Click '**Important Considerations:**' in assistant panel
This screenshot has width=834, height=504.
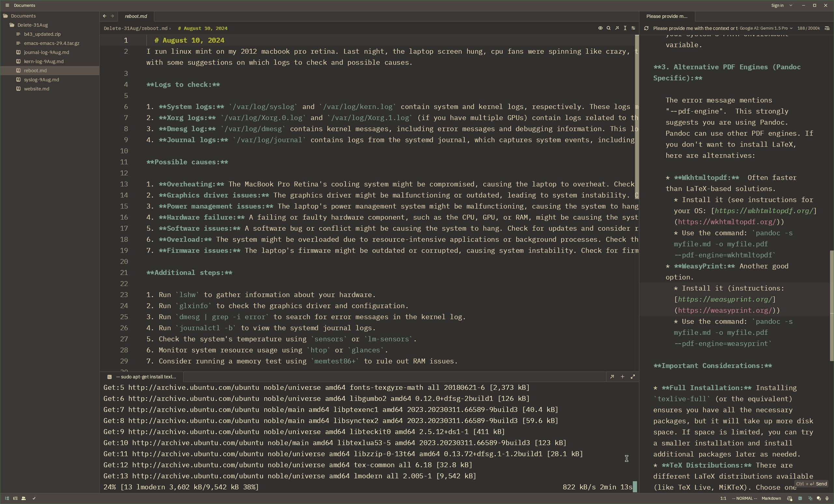point(713,366)
